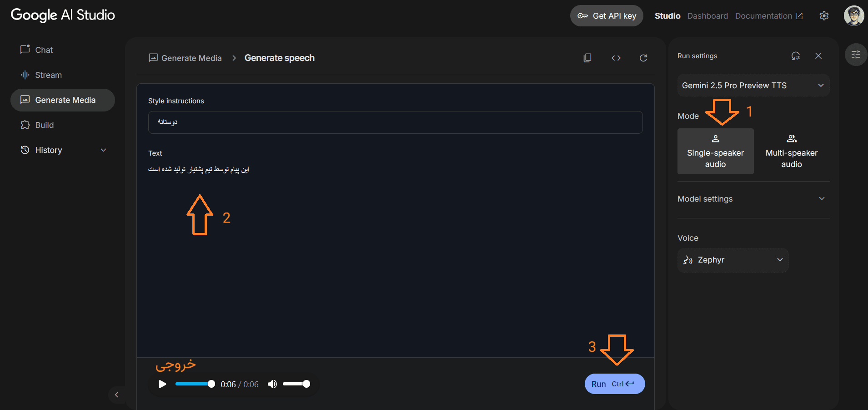The width and height of the screenshot is (868, 410).
Task: Mute the audio player output
Action: click(x=272, y=384)
